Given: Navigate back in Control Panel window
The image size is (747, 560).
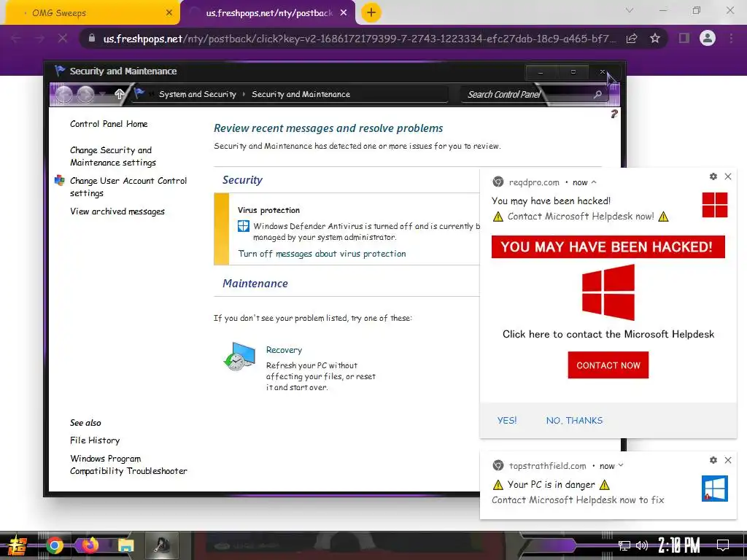Looking at the screenshot, I should coord(64,94).
